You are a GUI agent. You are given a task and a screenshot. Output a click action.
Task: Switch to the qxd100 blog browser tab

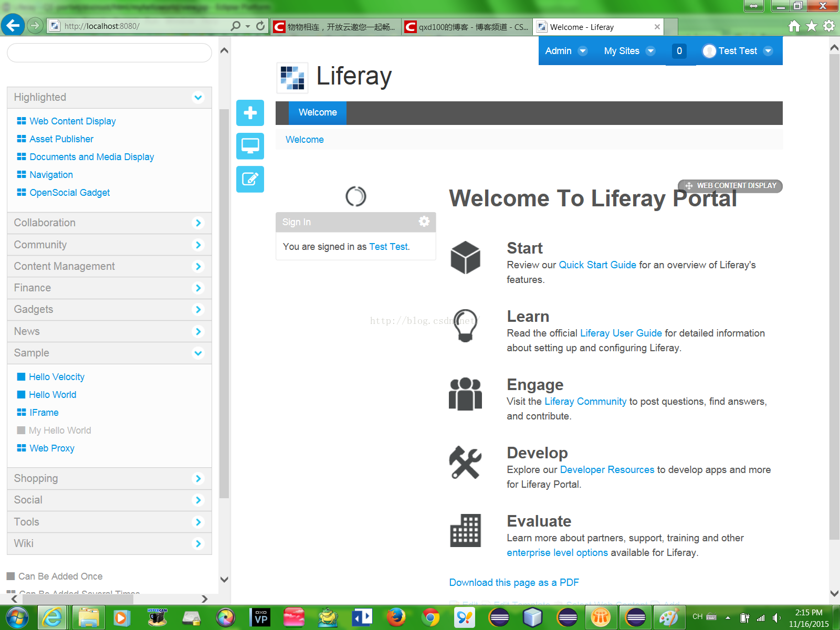(467, 27)
